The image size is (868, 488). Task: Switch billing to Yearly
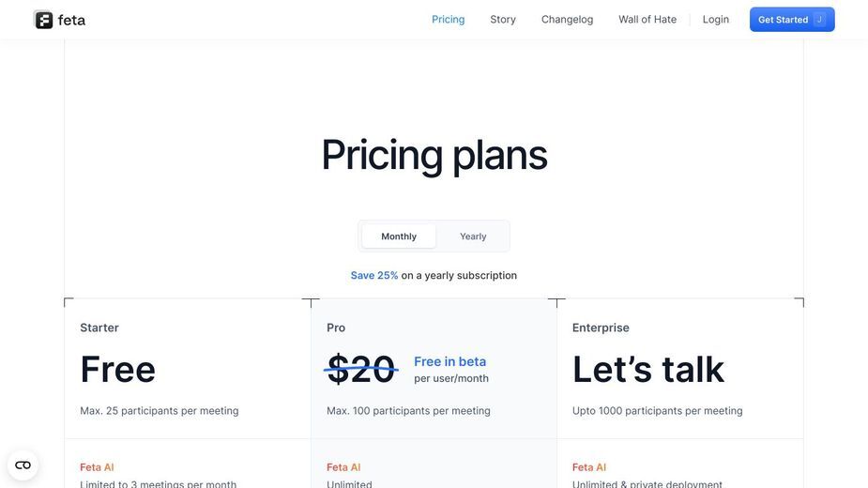click(x=473, y=236)
